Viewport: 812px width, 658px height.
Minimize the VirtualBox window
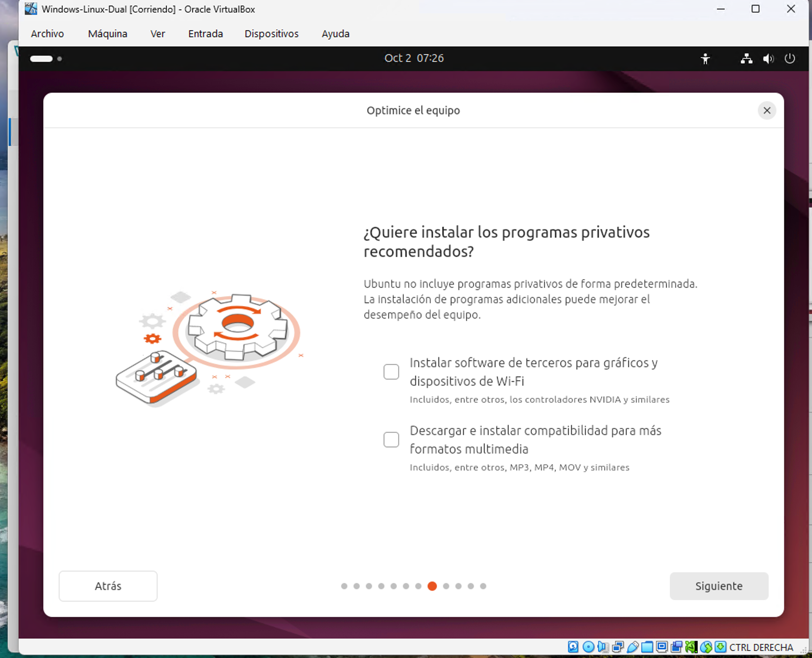[721, 9]
